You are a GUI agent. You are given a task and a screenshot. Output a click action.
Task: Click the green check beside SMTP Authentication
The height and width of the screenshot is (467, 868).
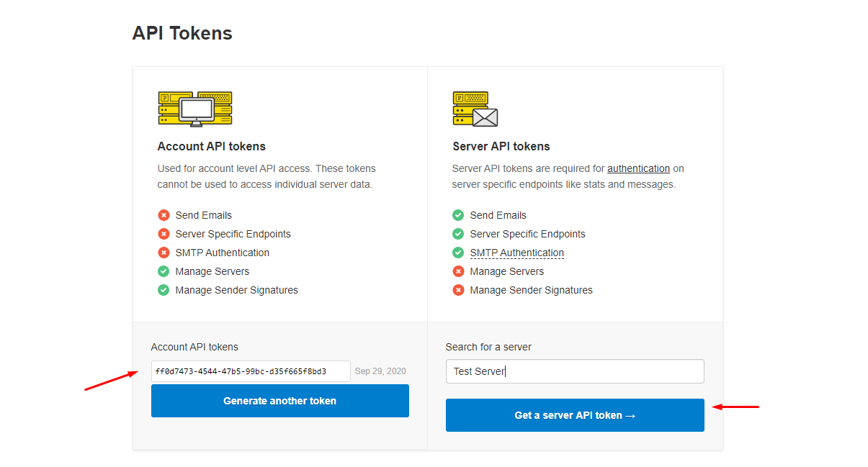pyautogui.click(x=457, y=253)
